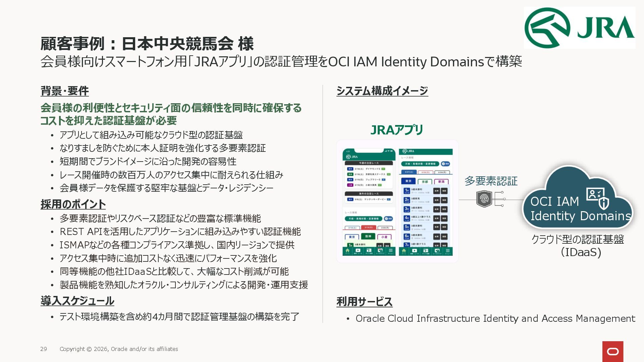The image size is (644, 362).
Task: Click the fingerprint shield multi-factor authentication icon
Action: pos(484,199)
